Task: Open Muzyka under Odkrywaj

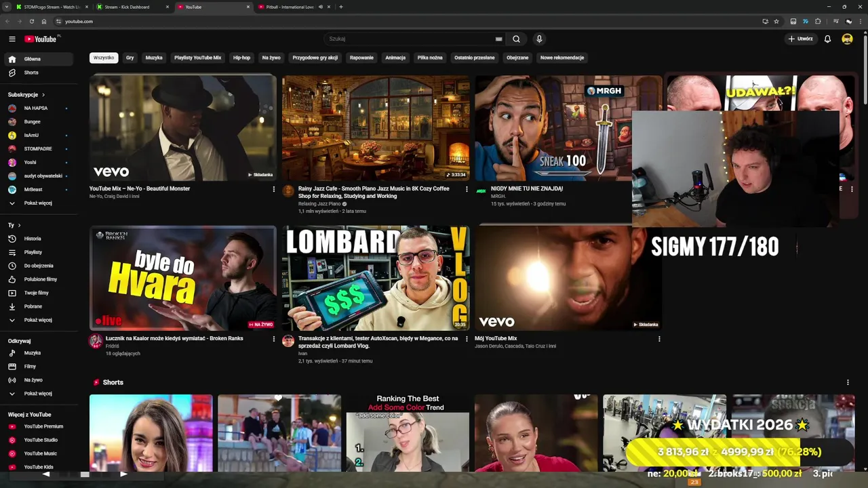Action: click(39, 352)
